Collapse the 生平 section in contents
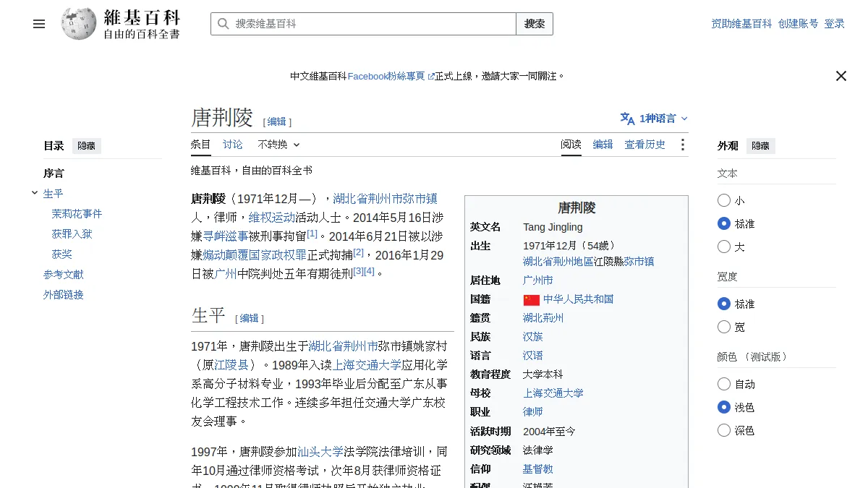Image resolution: width=868 pixels, height=488 pixels. [x=35, y=193]
